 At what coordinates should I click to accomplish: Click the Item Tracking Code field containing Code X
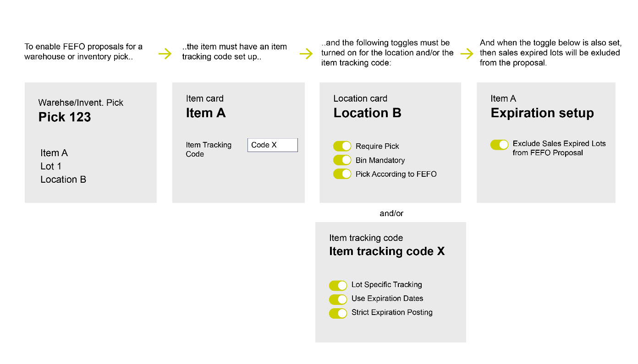click(272, 145)
